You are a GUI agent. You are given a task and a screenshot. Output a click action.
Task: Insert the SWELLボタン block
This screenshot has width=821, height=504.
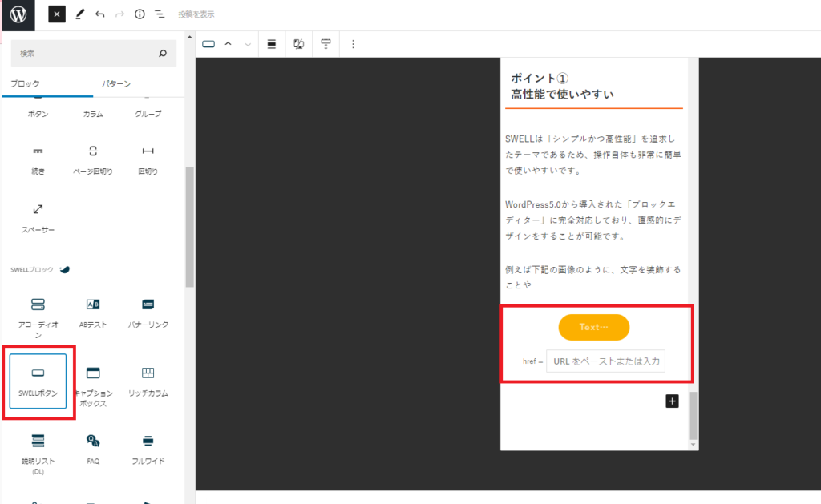click(x=38, y=381)
